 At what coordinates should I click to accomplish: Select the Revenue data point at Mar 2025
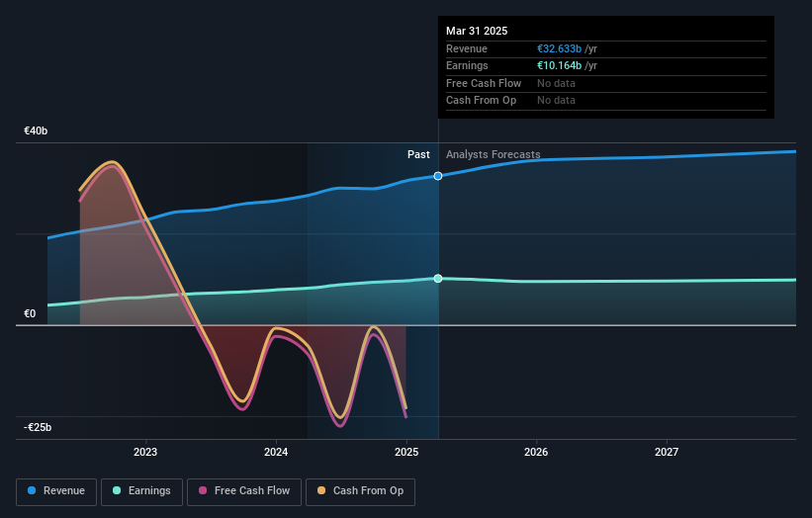438,176
